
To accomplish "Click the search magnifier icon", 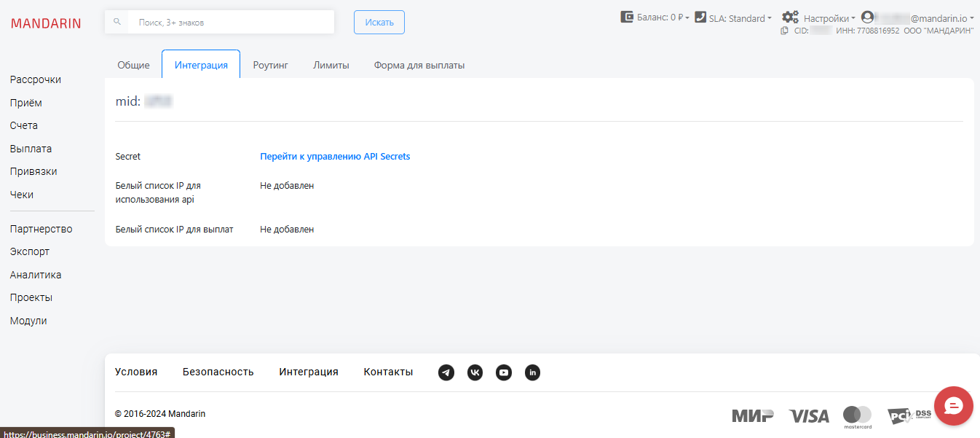I will pyautogui.click(x=117, y=22).
